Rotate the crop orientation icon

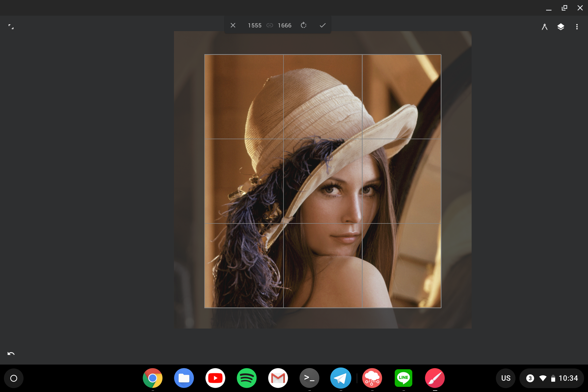click(x=304, y=25)
